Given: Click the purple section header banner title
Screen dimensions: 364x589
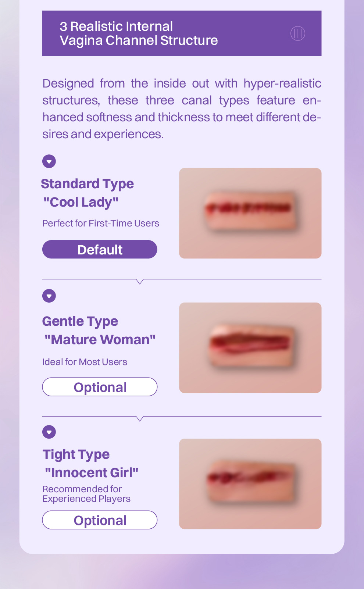Looking at the screenshot, I should (139, 33).
